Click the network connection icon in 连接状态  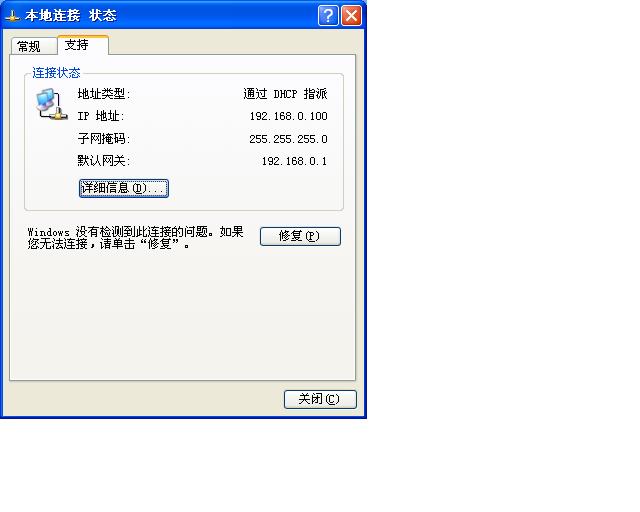[51, 105]
